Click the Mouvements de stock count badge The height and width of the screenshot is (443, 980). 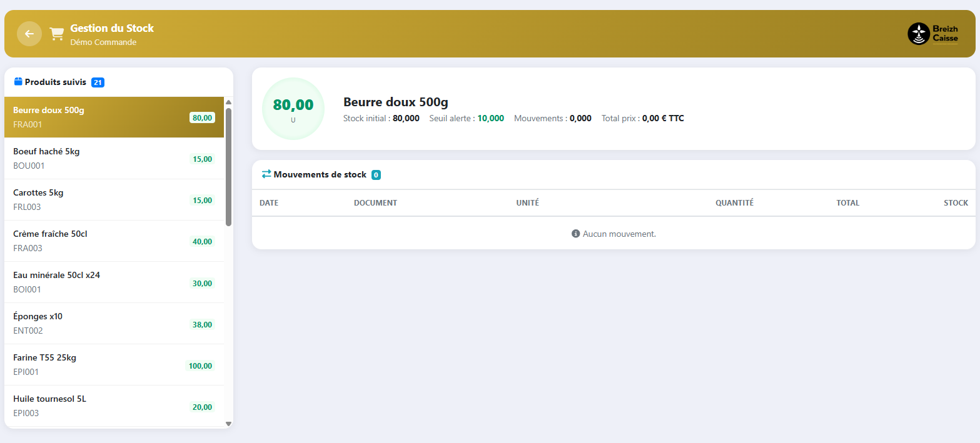376,175
